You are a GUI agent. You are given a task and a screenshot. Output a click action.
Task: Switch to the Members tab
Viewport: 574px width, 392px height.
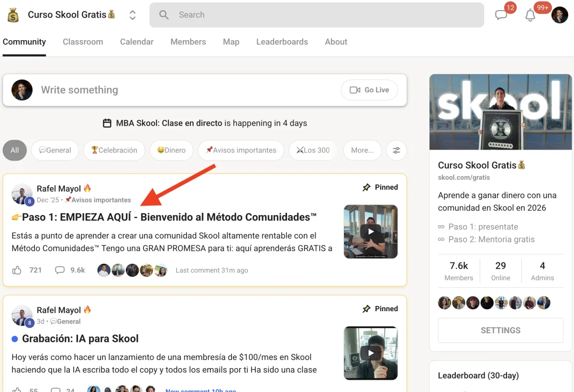tap(188, 42)
